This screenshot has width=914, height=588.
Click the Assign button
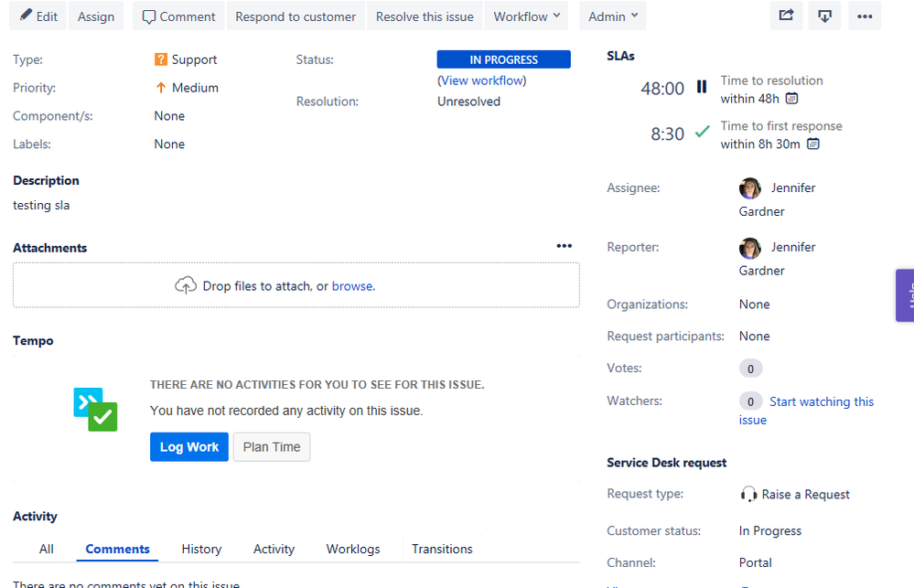[96, 16]
